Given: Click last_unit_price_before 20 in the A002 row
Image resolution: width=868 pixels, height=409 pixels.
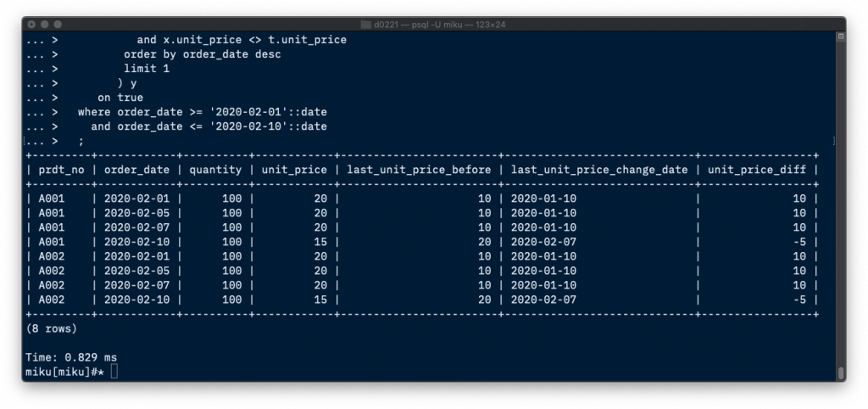Looking at the screenshot, I should [484, 300].
